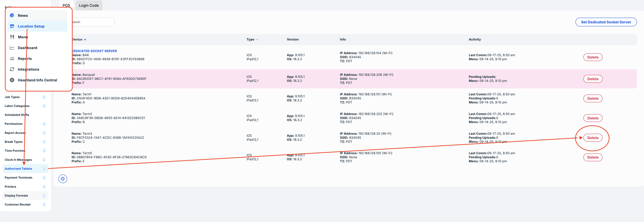Open Payment Terminals in the sidebar
The width and height of the screenshot is (644, 222).
click(19, 178)
